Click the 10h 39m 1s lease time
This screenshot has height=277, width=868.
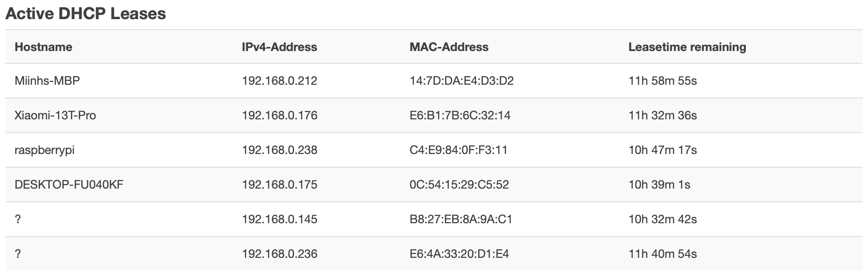(659, 185)
